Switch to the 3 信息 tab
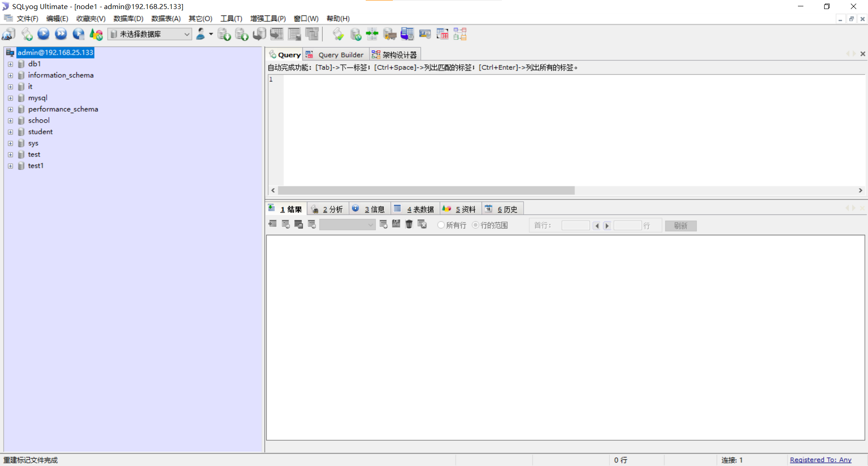The image size is (868, 466). [x=369, y=209]
